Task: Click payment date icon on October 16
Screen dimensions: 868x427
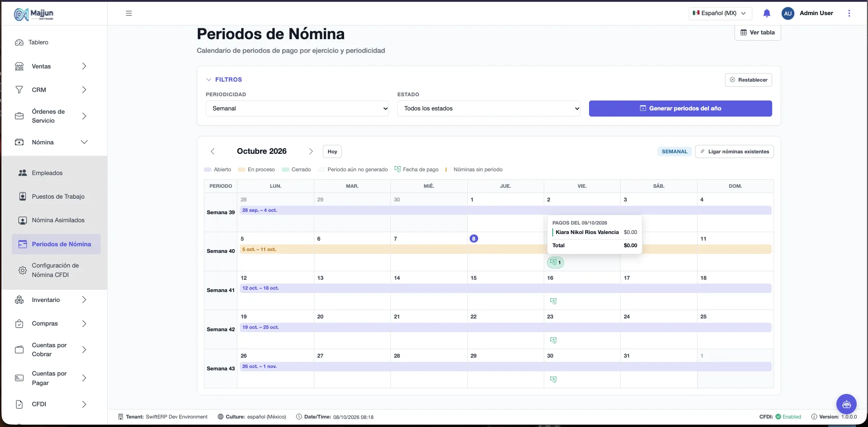Action: coord(554,301)
